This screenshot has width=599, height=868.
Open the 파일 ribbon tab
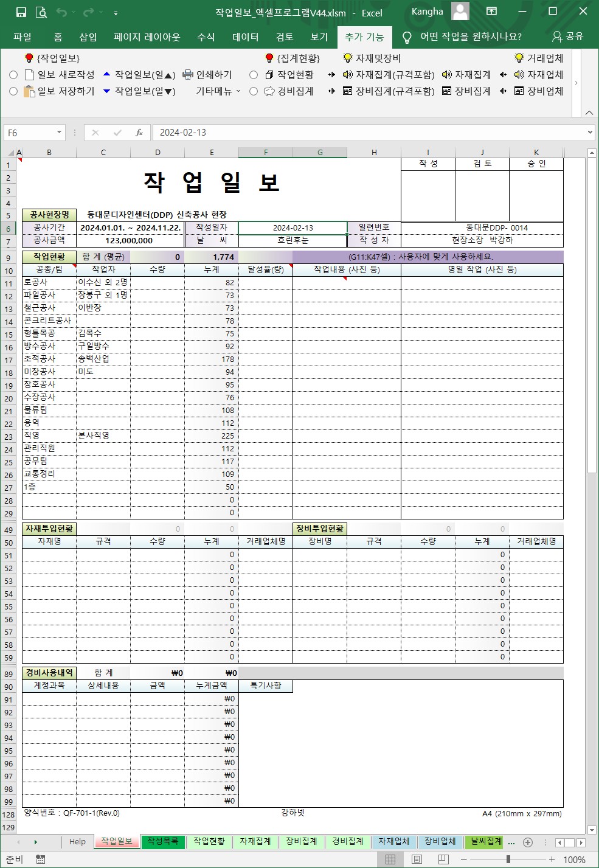coord(23,37)
